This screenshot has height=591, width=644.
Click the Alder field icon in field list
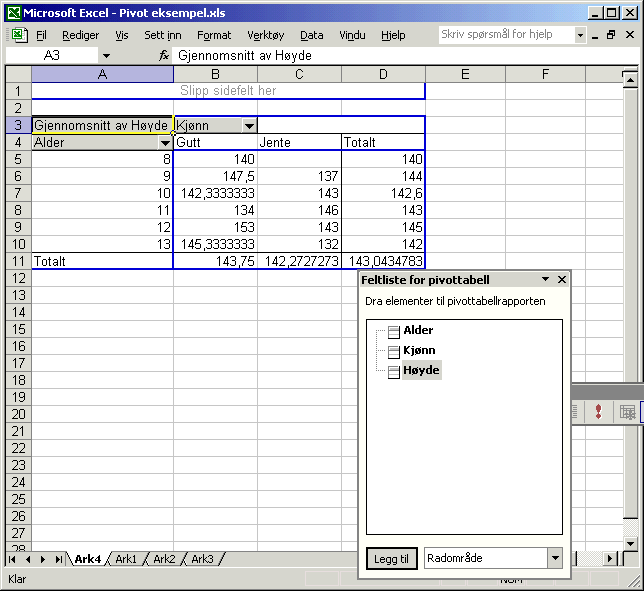[x=394, y=332]
